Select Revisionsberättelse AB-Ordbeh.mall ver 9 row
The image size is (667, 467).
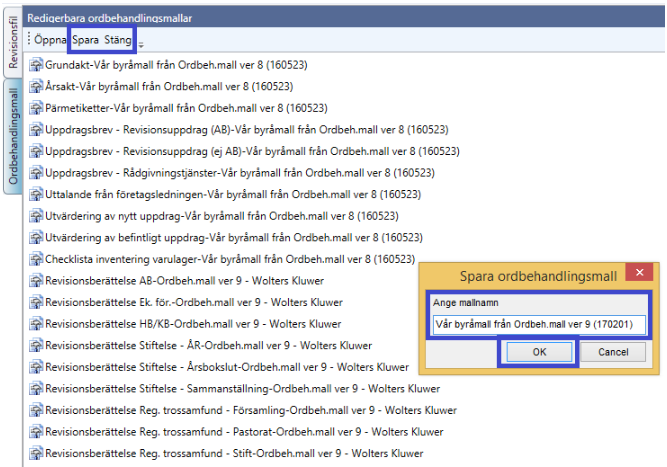tap(185, 281)
